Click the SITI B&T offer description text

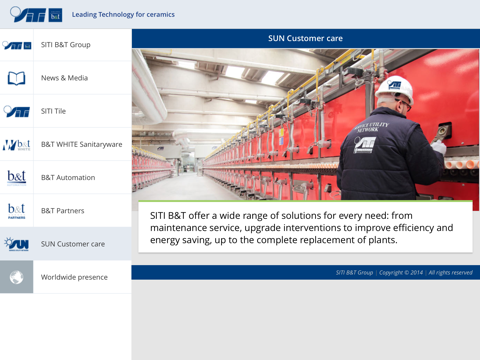[x=301, y=228]
